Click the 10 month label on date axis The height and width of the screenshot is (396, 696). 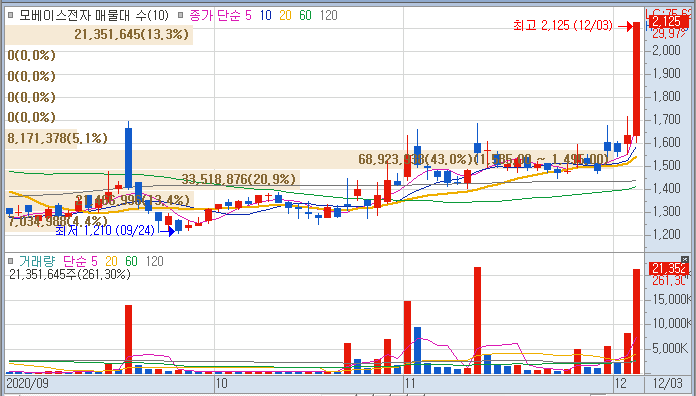221,383
